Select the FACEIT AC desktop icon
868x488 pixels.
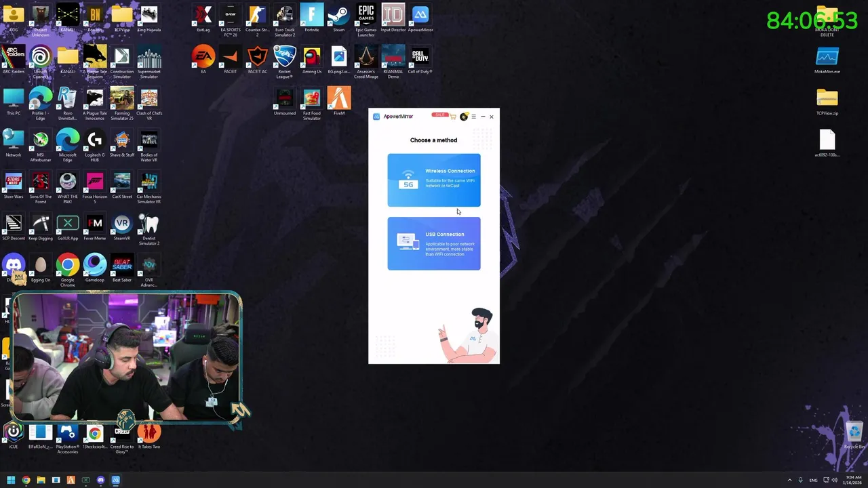pyautogui.click(x=258, y=60)
